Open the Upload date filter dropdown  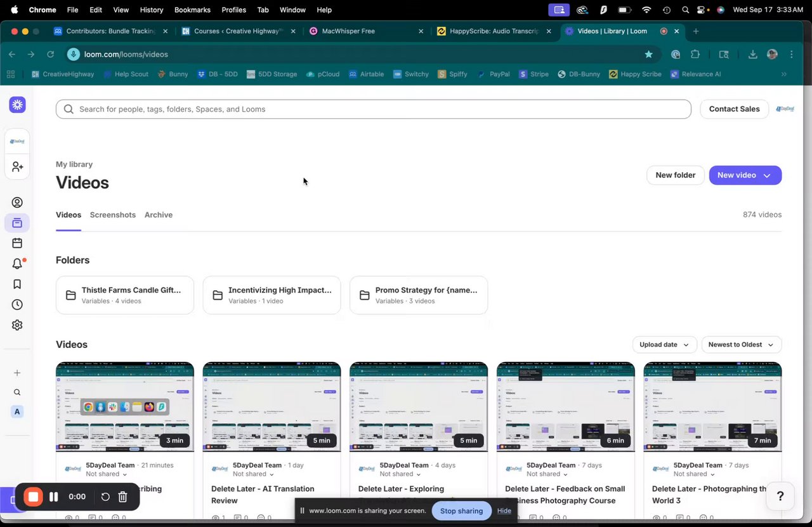(664, 345)
